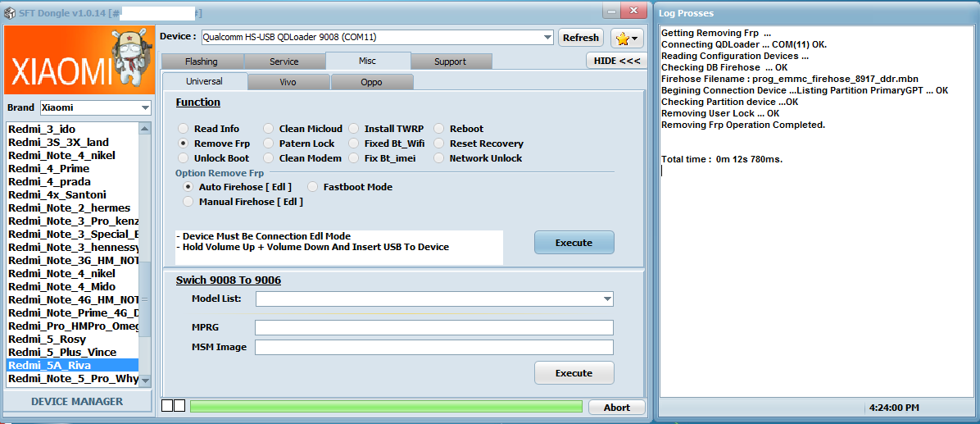Click the MPRG input field

point(433,328)
